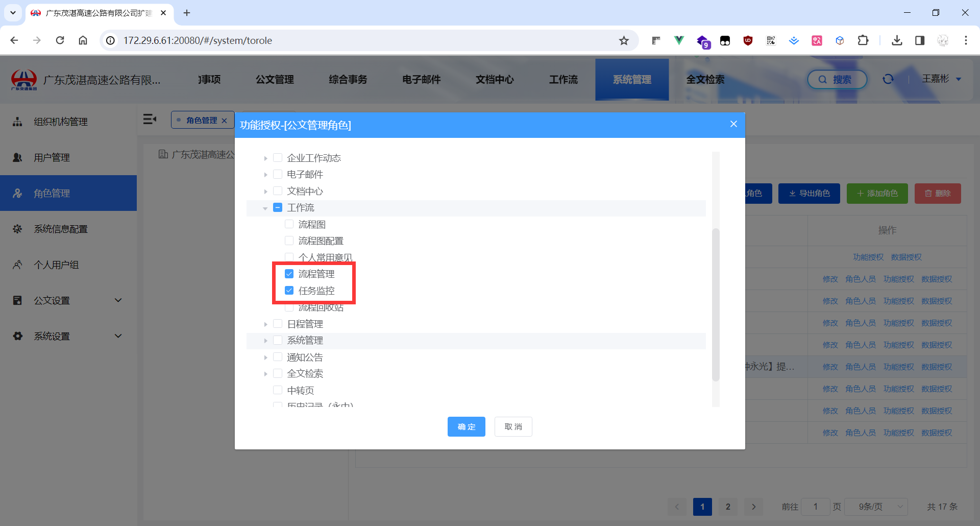Open browser downloads icon
This screenshot has width=980, height=526.
coord(897,40)
